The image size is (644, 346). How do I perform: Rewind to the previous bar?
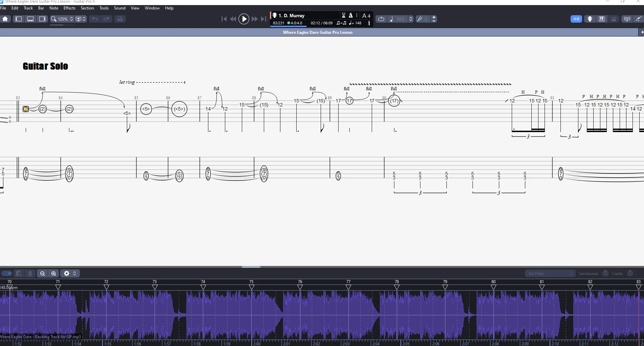coord(233,19)
